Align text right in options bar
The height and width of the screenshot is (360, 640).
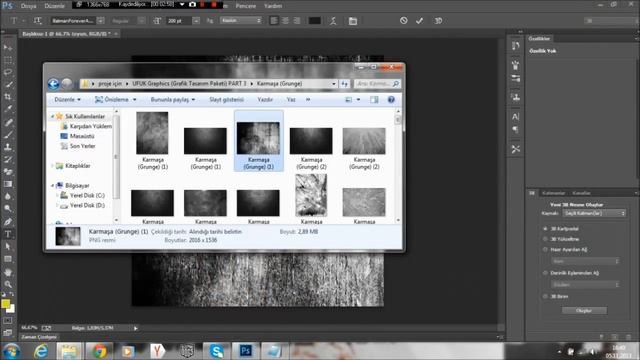[297, 20]
